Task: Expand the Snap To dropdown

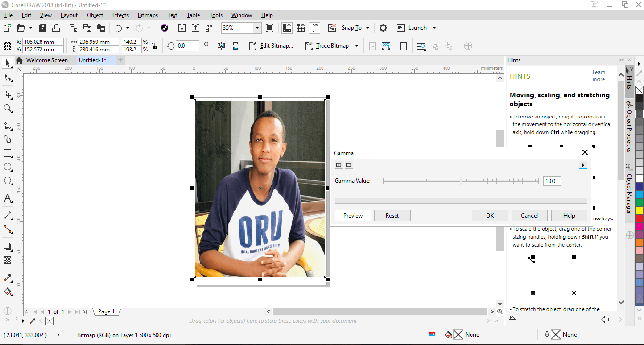Action: 368,28
